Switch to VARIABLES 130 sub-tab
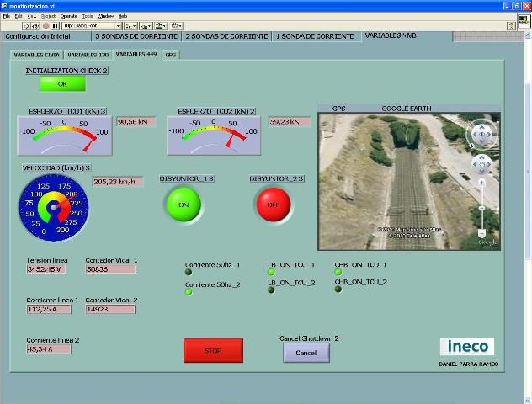532x404 pixels. (88, 55)
